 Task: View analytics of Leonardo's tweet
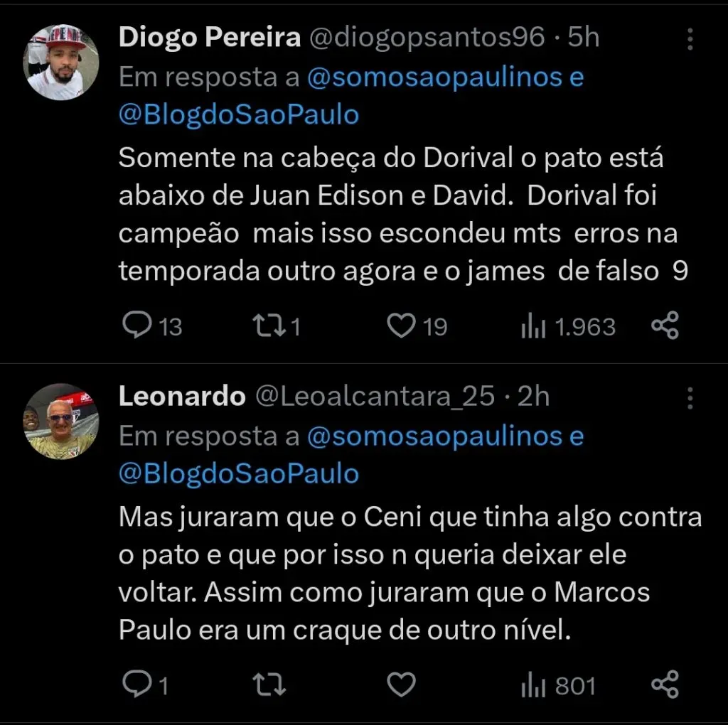coord(533,685)
